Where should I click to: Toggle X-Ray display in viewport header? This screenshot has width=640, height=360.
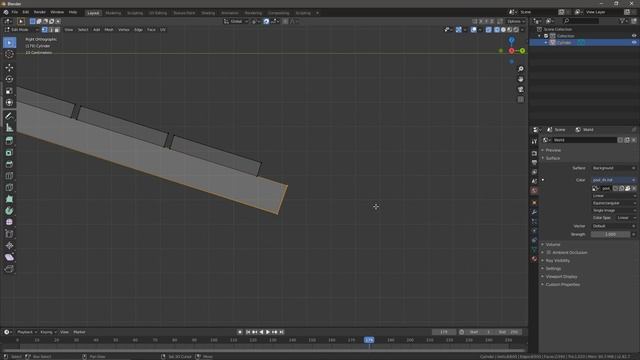tap(489, 30)
